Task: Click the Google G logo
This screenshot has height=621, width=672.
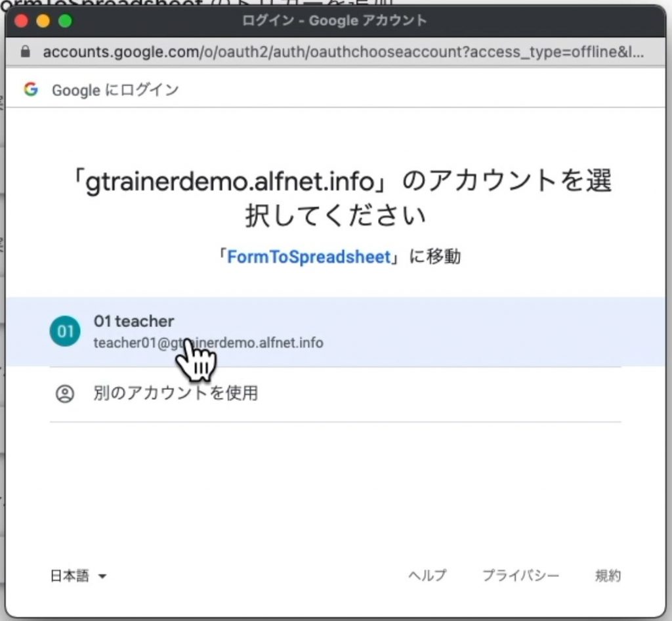Action: click(x=31, y=89)
